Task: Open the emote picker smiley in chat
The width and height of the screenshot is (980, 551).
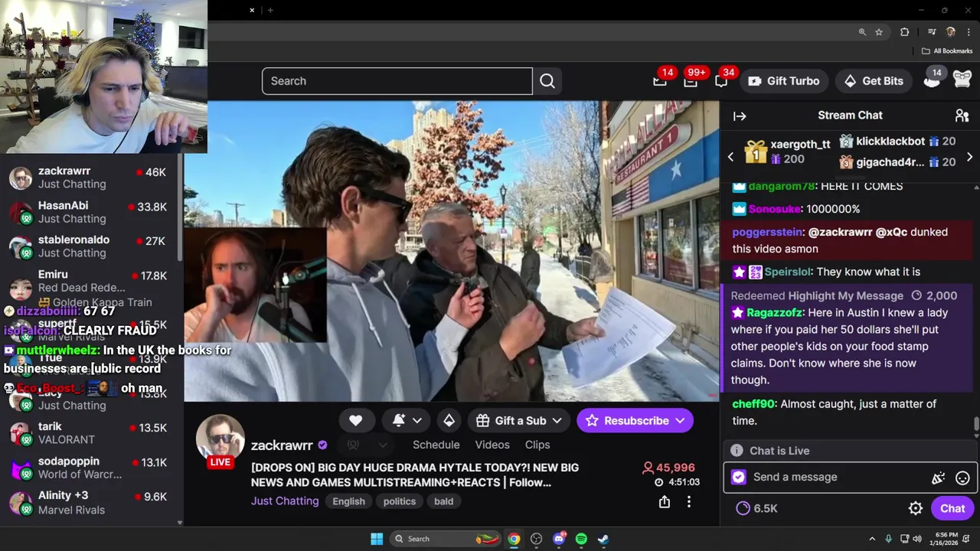Action: (962, 478)
